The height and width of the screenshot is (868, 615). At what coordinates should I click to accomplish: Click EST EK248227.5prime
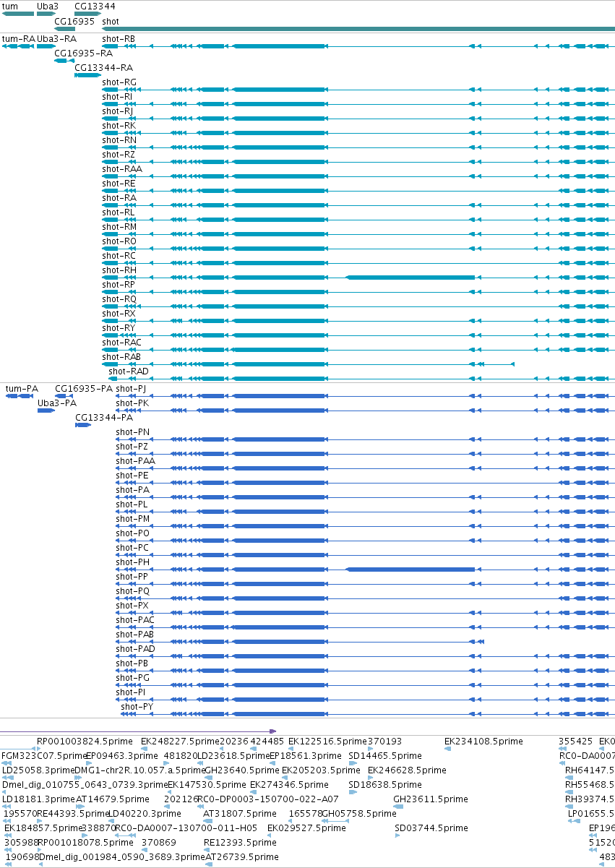[x=179, y=742]
